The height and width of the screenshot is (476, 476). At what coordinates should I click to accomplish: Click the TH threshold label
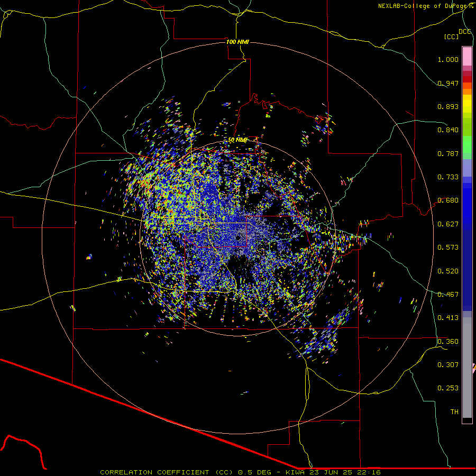tap(454, 412)
